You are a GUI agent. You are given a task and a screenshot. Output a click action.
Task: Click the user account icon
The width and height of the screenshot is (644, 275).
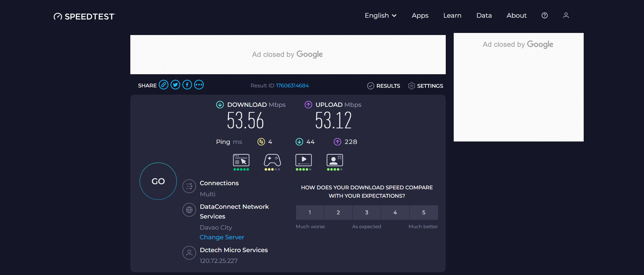(x=566, y=15)
